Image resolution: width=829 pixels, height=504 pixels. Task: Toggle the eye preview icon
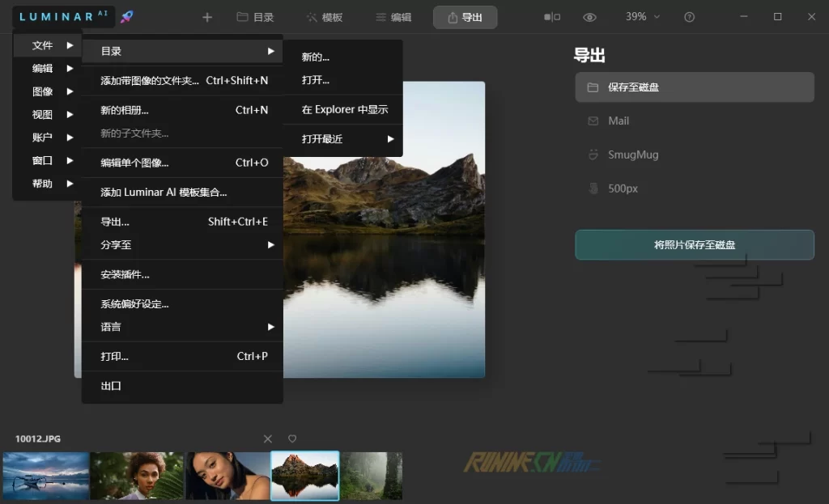[590, 17]
